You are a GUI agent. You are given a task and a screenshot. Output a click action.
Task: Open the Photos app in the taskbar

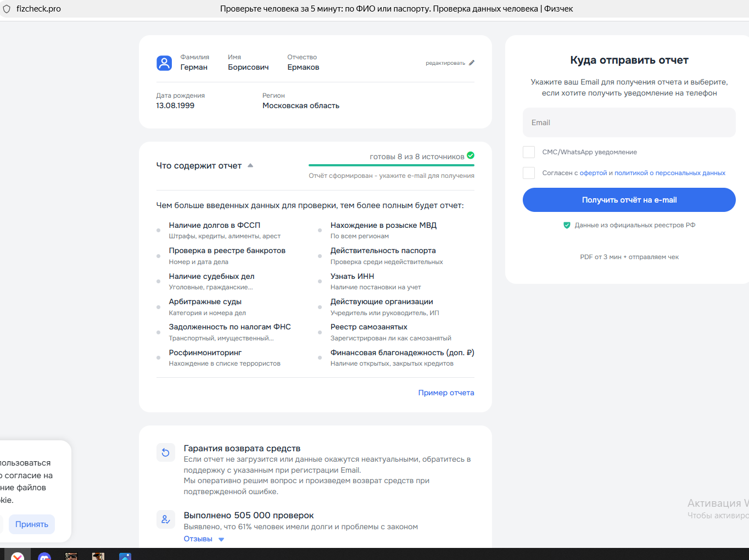coord(125,556)
